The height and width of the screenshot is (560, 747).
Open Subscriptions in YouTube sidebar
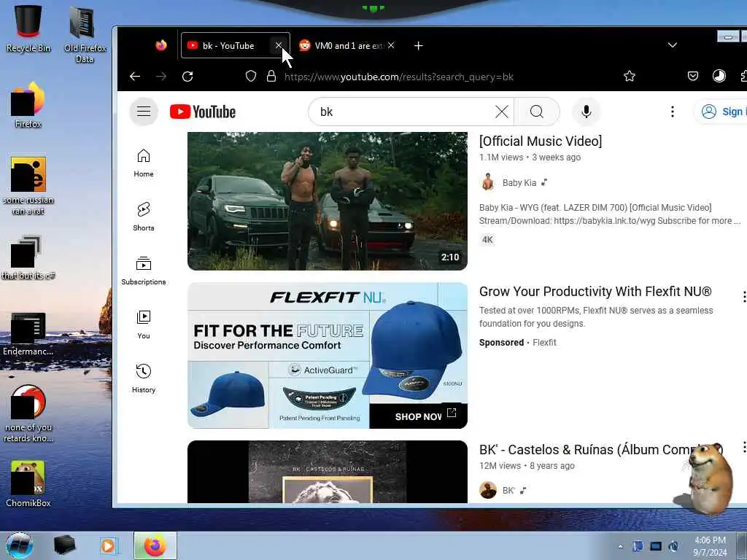coord(144,271)
